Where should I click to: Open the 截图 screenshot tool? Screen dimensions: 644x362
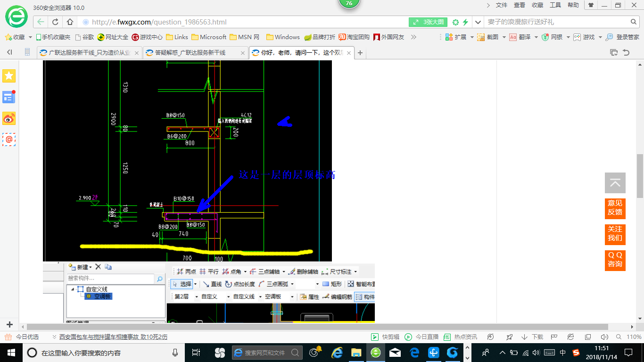488,37
